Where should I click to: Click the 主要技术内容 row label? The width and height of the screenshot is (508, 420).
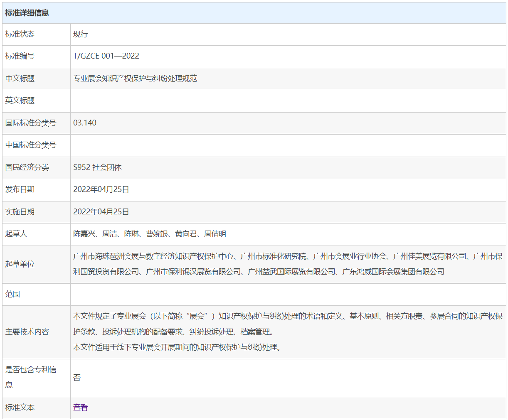[27, 332]
